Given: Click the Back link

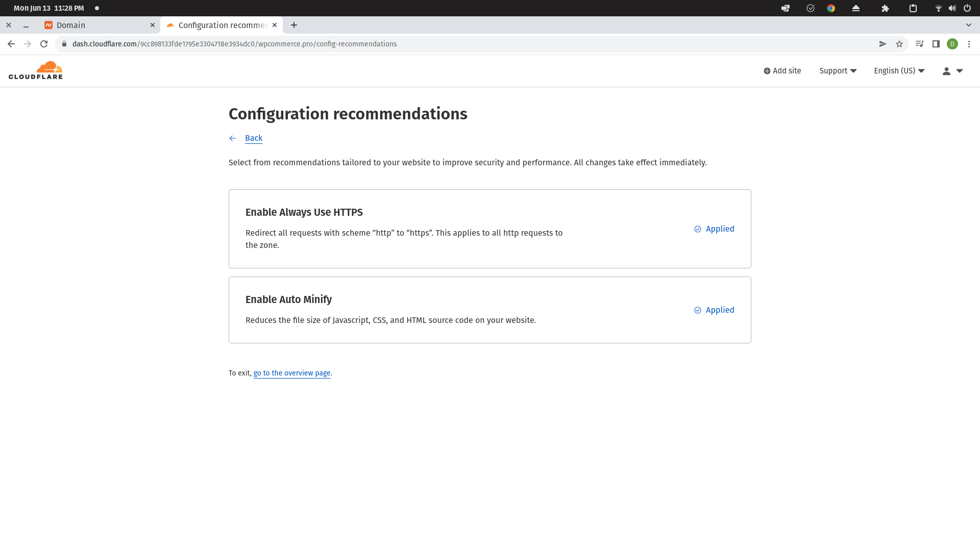Looking at the screenshot, I should coord(253,138).
